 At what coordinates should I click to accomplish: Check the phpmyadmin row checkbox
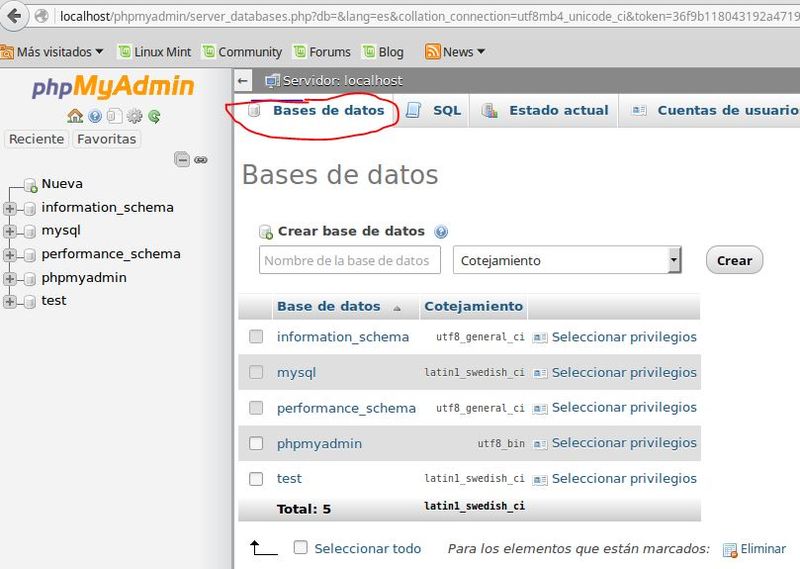(256, 443)
